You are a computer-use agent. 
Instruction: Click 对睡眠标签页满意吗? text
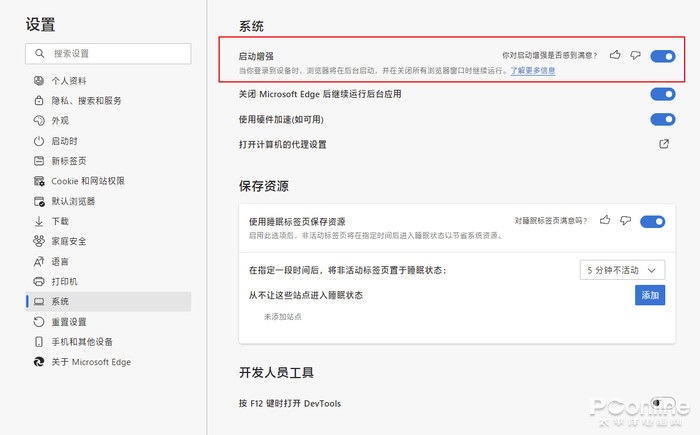(x=551, y=221)
